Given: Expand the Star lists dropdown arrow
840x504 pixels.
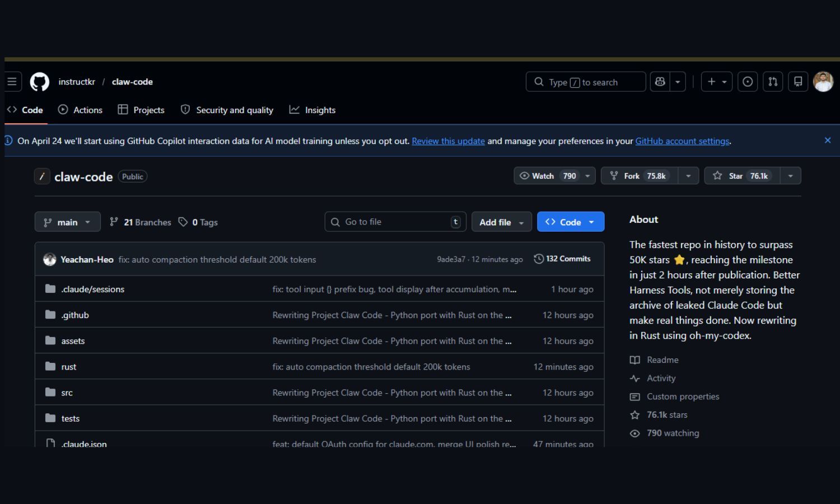Looking at the screenshot, I should tap(791, 176).
